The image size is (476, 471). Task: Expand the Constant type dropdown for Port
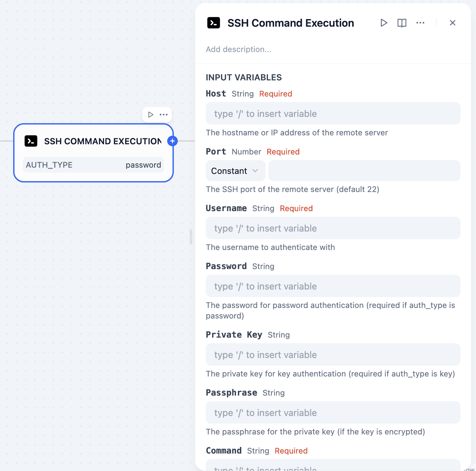(235, 171)
